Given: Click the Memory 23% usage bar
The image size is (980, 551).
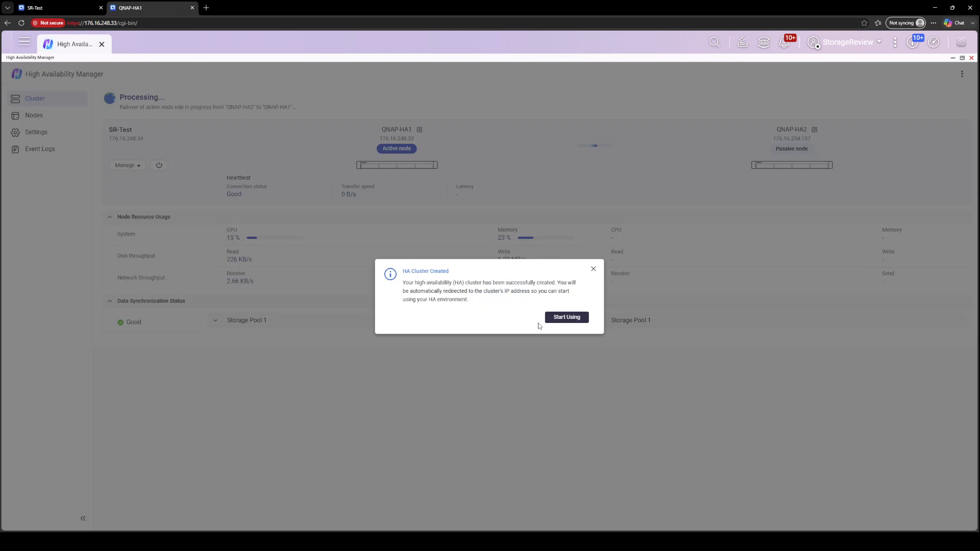Looking at the screenshot, I should coord(546,238).
